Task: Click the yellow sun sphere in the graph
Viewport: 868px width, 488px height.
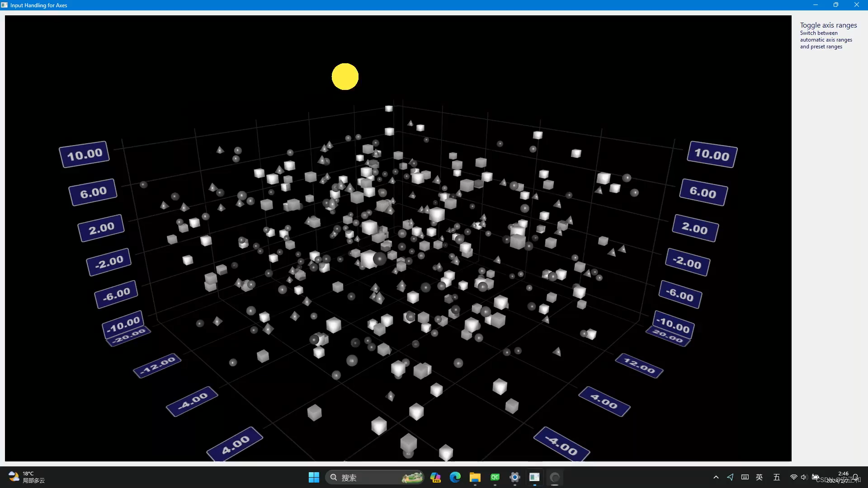Action: click(345, 77)
